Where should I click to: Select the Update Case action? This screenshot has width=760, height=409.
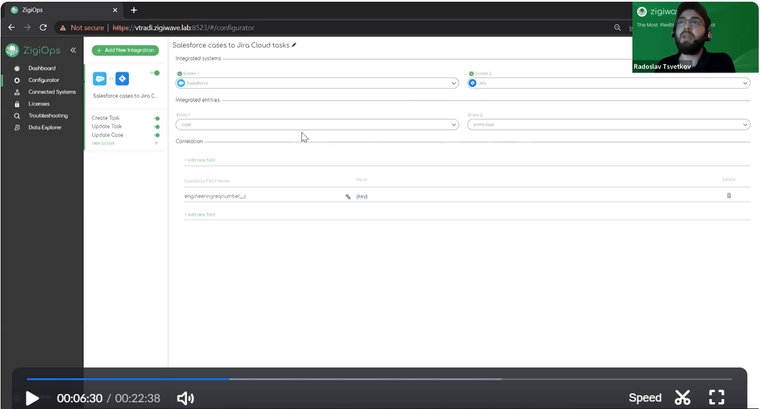pos(108,135)
